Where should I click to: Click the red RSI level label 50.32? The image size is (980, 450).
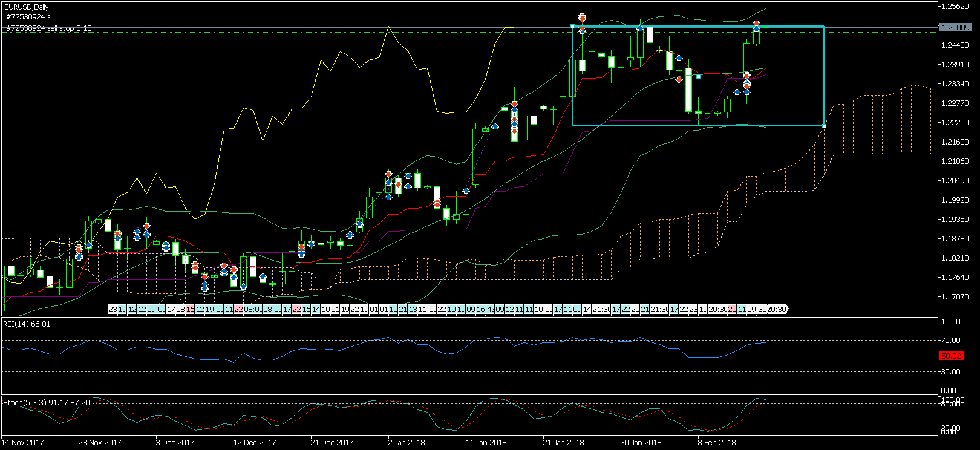[x=951, y=356]
